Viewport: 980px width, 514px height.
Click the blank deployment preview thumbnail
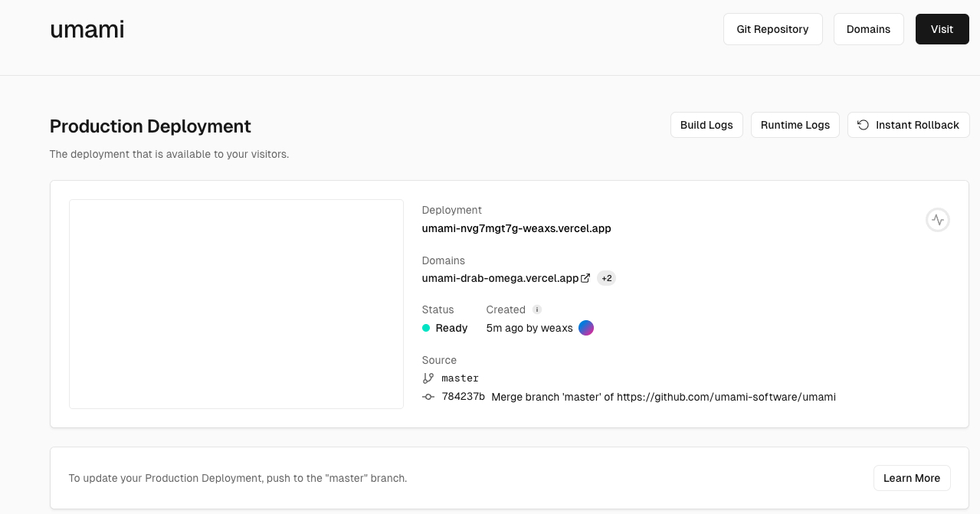click(236, 304)
